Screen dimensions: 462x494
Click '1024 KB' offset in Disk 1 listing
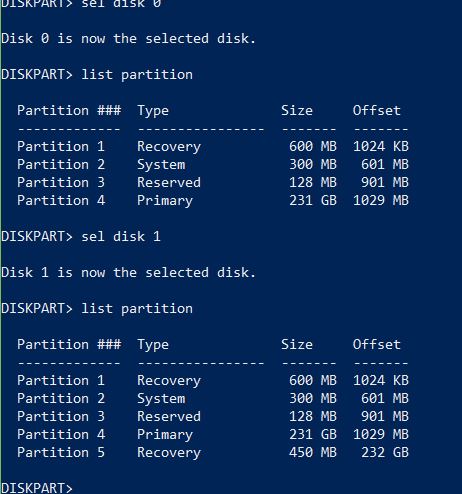381,380
